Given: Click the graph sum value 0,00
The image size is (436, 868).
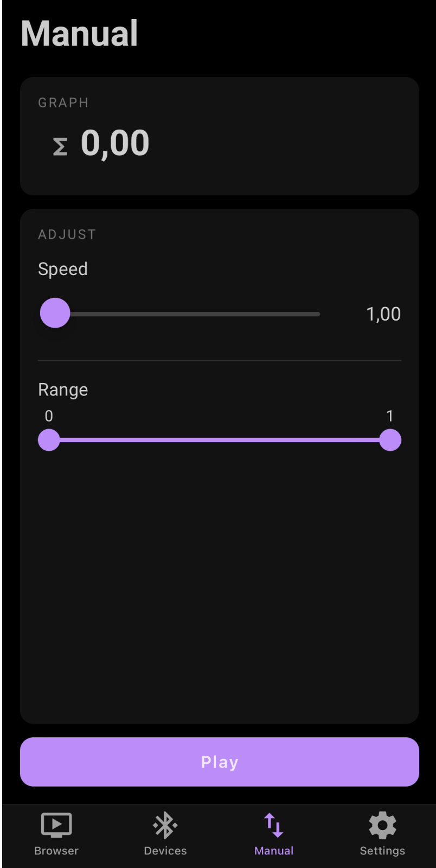Looking at the screenshot, I should (x=115, y=143).
